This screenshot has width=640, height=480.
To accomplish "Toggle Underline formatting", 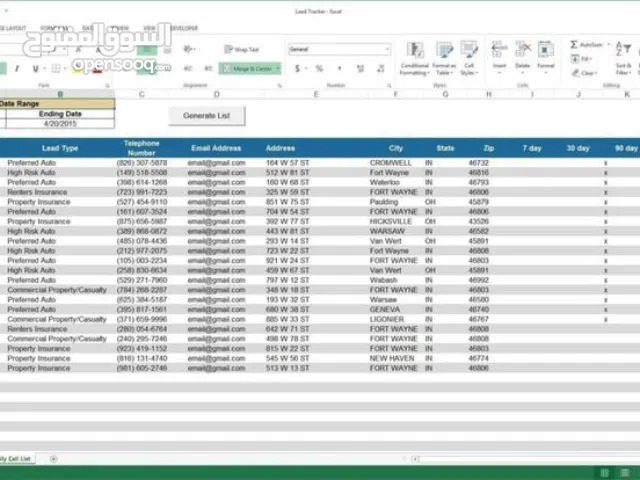I will [35, 69].
